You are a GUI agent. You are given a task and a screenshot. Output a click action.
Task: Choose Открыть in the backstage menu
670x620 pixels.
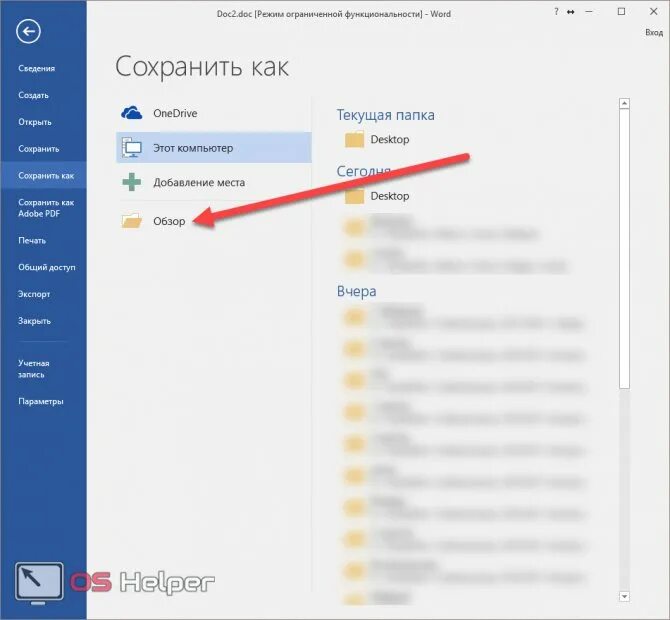[35, 122]
